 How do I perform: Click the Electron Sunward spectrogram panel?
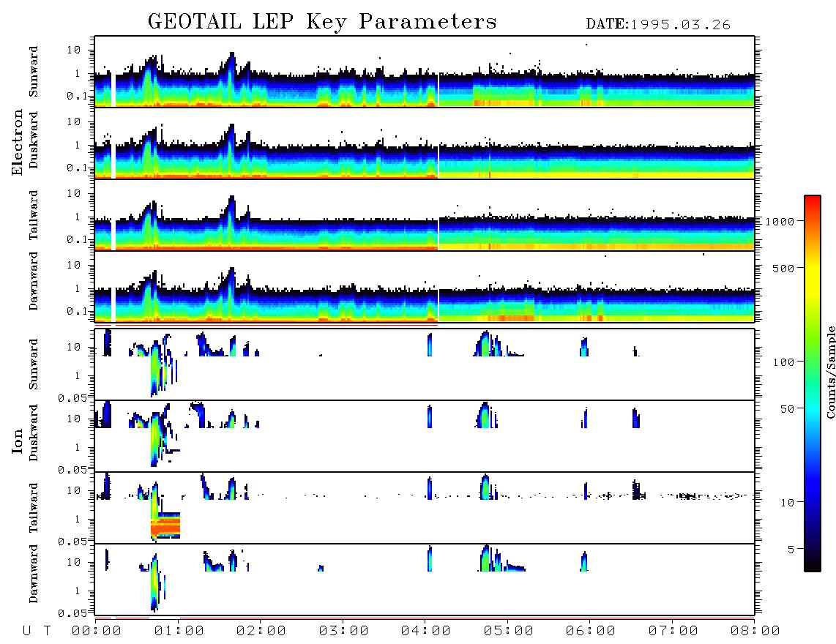(425, 72)
